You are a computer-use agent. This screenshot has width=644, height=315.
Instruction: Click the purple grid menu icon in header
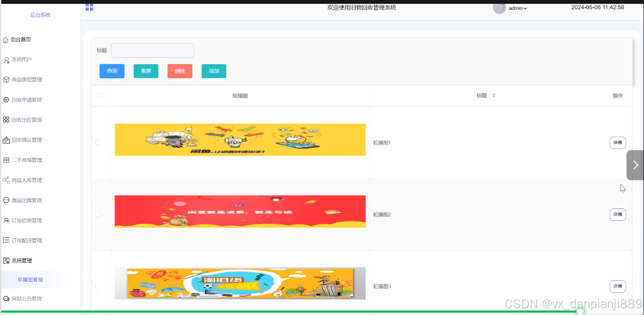pyautogui.click(x=89, y=7)
